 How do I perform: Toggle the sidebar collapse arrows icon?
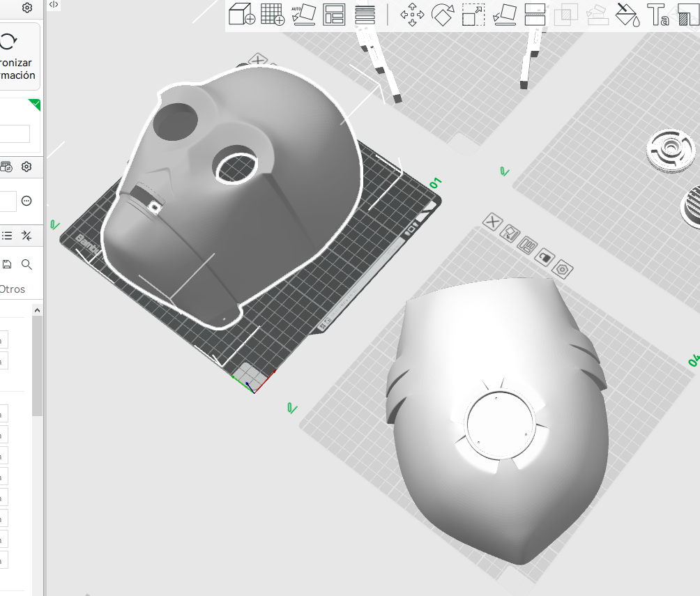click(54, 4)
